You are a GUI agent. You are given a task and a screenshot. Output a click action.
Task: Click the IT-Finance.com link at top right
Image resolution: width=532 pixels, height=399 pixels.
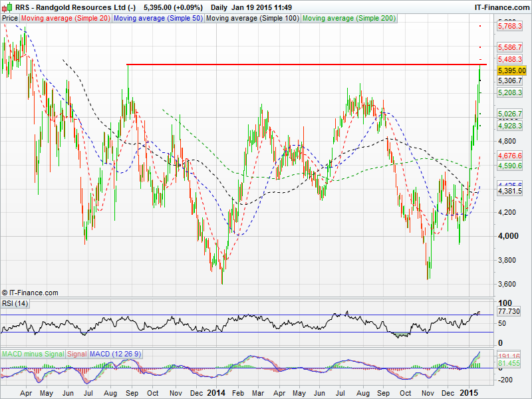click(501, 7)
